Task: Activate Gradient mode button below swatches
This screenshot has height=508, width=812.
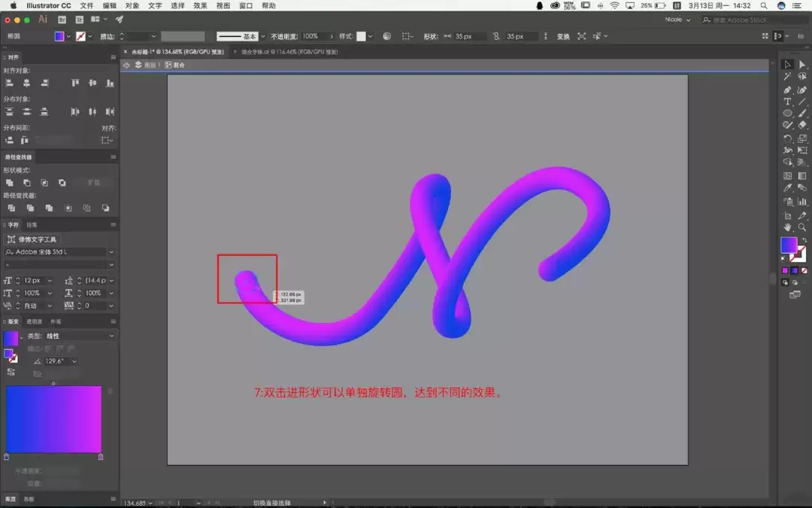Action: point(795,271)
